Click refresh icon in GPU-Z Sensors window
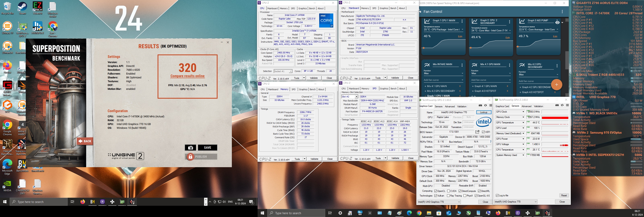The width and height of the screenshot is (644, 217). tap(562, 105)
